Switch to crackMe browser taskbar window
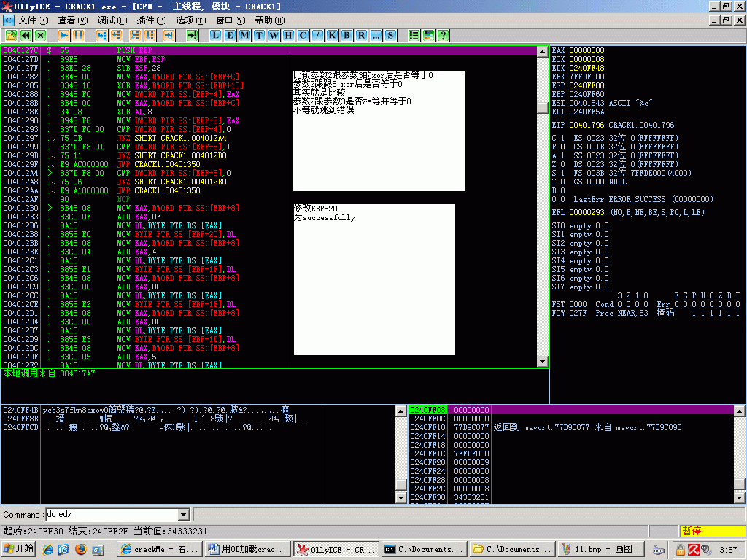Image resolution: width=747 pixels, height=560 pixels. pos(159,550)
